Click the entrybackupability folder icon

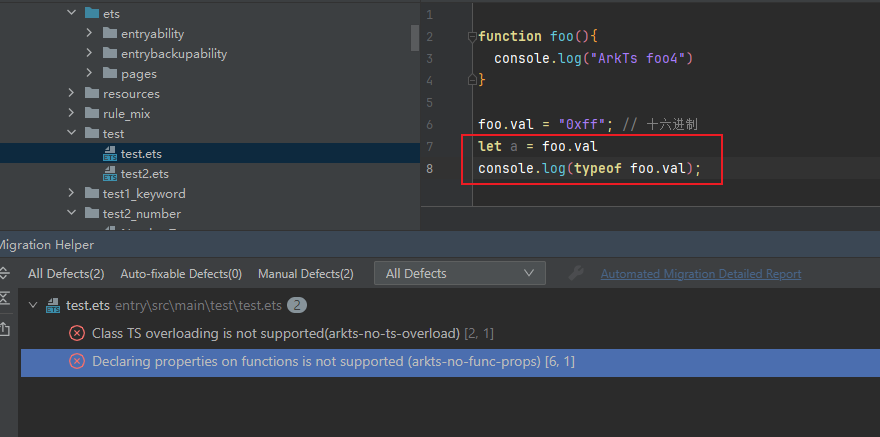pyautogui.click(x=110, y=53)
